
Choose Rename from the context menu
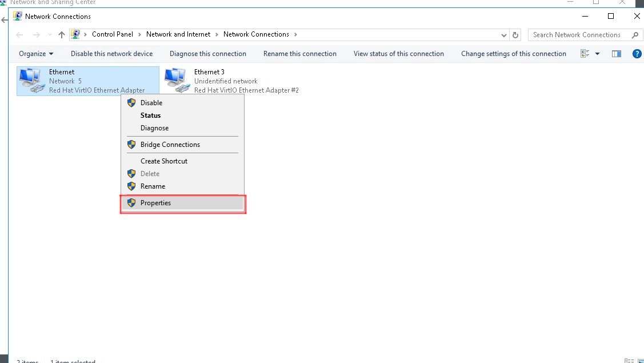coord(153,186)
